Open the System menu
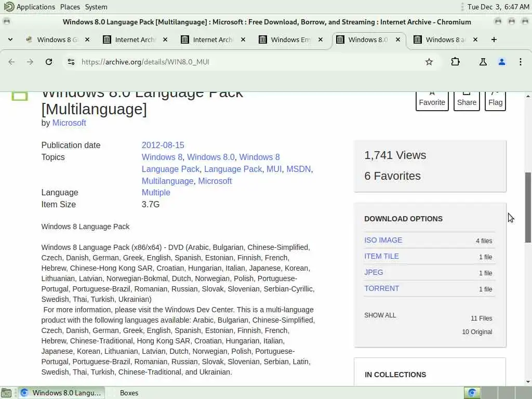Image resolution: width=532 pixels, height=399 pixels. [x=96, y=7]
